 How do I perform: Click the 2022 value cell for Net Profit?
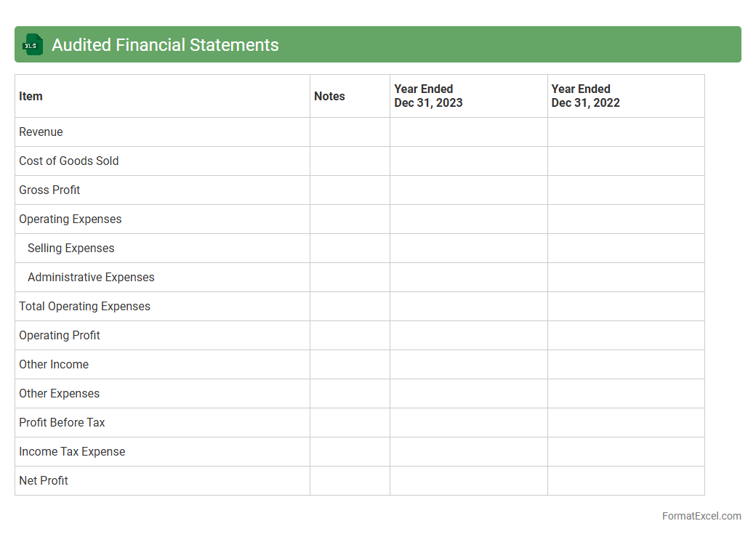tap(625, 481)
